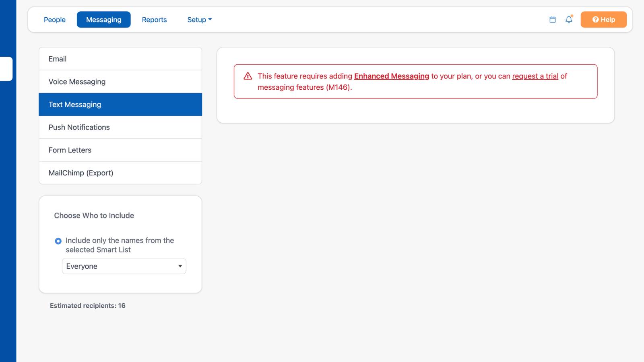644x362 pixels.
Task: Go to the People tab
Action: tap(55, 20)
